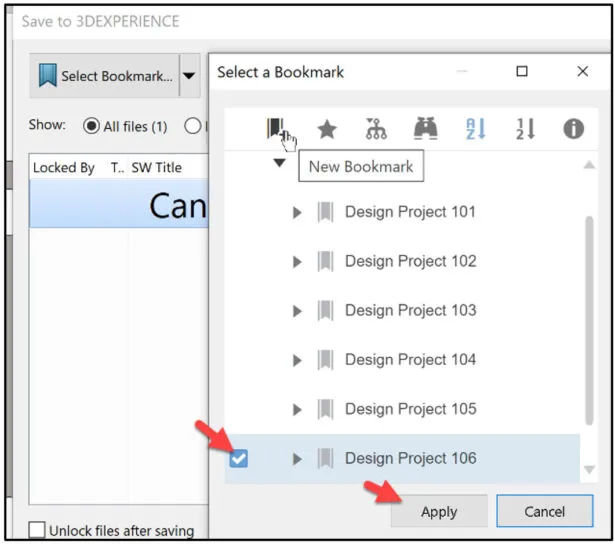The height and width of the screenshot is (544, 615).
Task: Uncheck the Design Project 106 checkbox
Action: point(238,458)
